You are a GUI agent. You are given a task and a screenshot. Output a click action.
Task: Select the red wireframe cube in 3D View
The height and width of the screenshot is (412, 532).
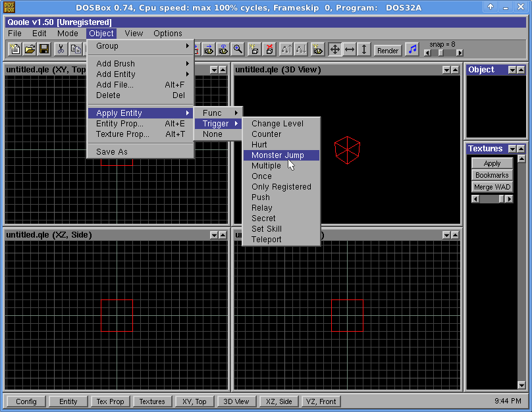(x=347, y=150)
